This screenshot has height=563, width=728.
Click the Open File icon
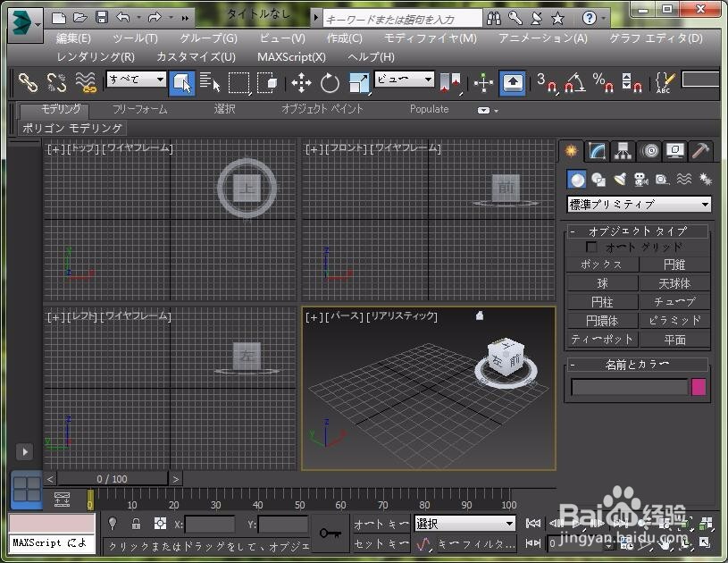79,18
